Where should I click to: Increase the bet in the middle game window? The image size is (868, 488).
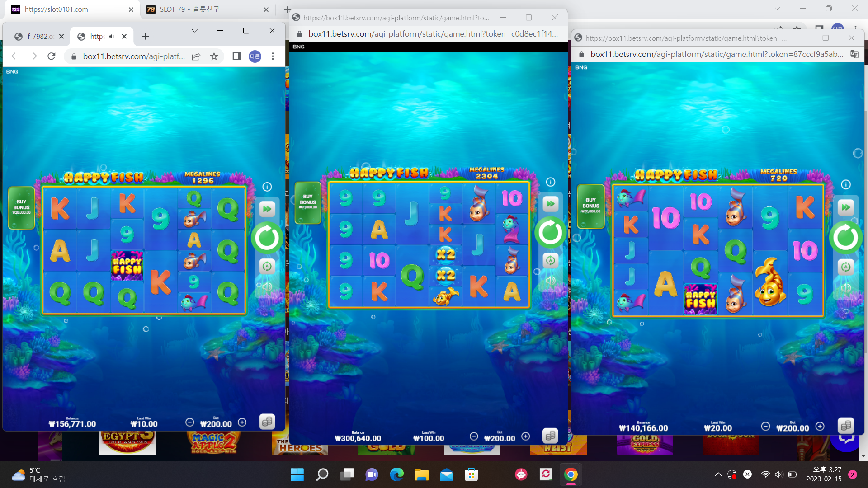tap(526, 436)
